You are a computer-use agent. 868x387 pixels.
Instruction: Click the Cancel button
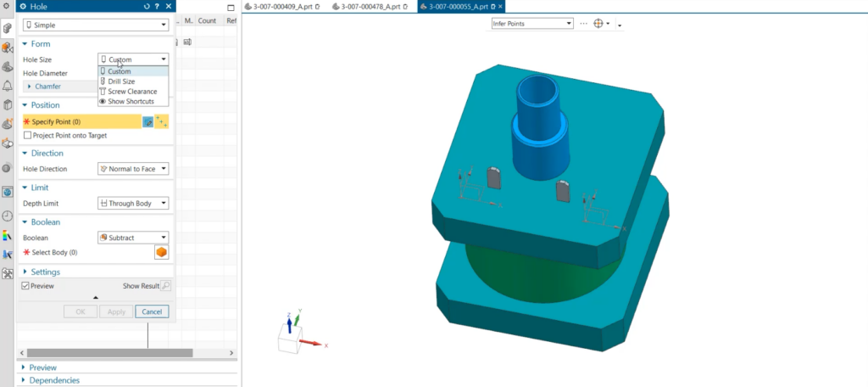tap(152, 311)
